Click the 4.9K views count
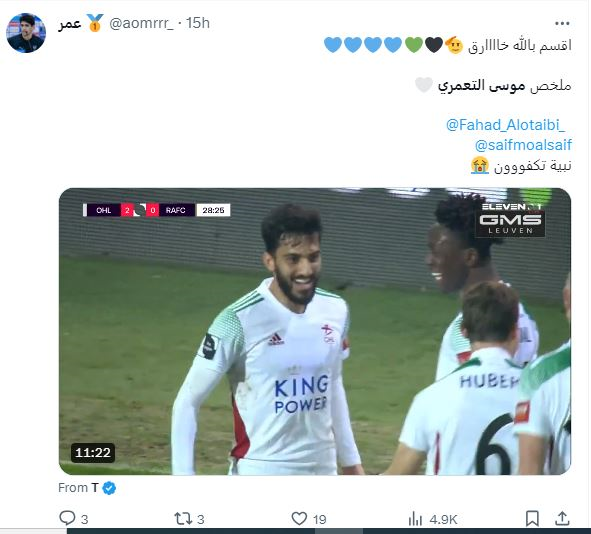Viewport: 591px width, 534px height. coord(443,519)
